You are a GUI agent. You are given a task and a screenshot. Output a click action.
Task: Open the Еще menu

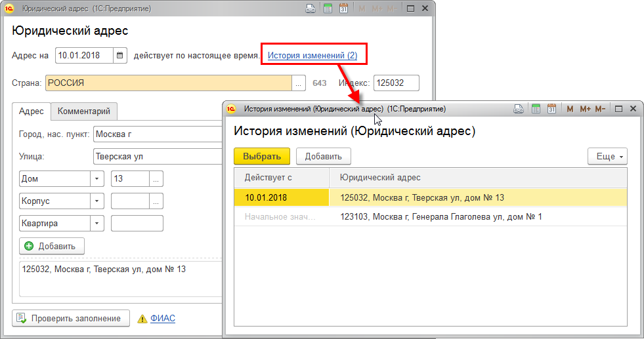607,156
